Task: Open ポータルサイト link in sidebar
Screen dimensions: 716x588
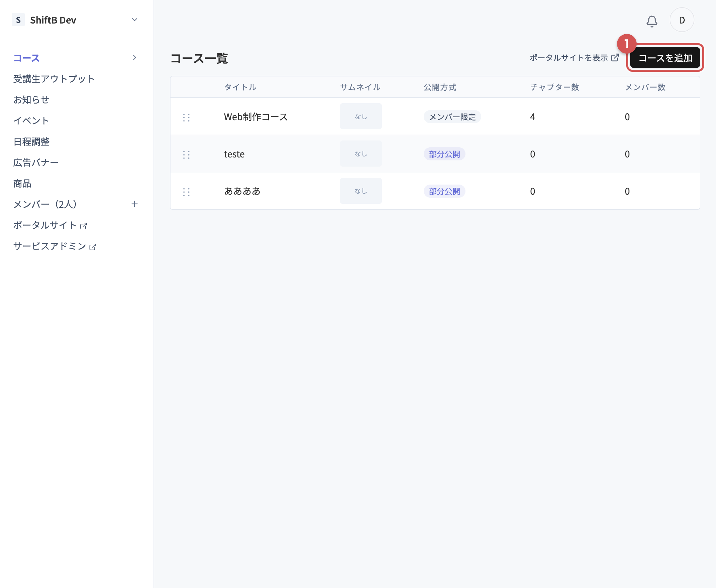Action: pyautogui.click(x=45, y=225)
